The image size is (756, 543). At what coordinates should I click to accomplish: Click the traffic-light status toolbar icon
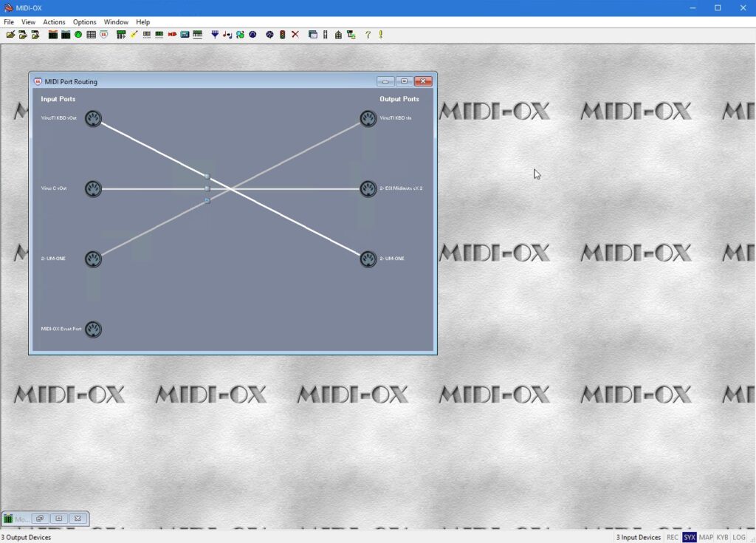coord(281,34)
